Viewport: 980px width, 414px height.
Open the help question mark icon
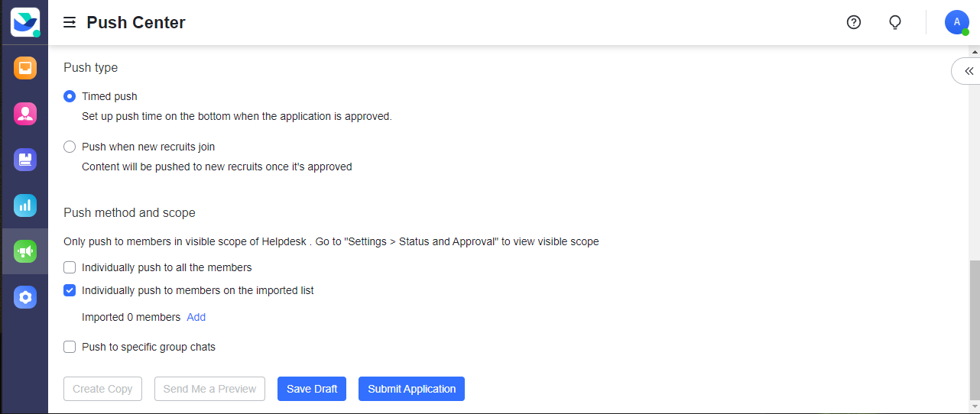tap(854, 22)
